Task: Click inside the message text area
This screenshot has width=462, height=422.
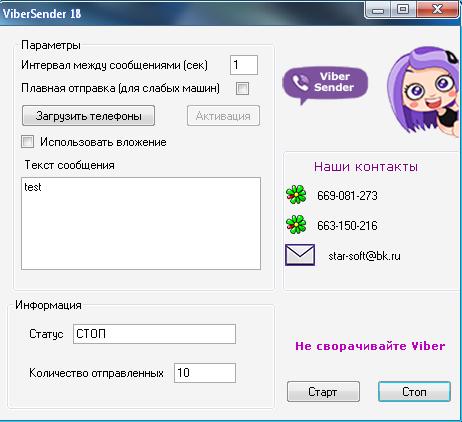Action: tap(141, 223)
